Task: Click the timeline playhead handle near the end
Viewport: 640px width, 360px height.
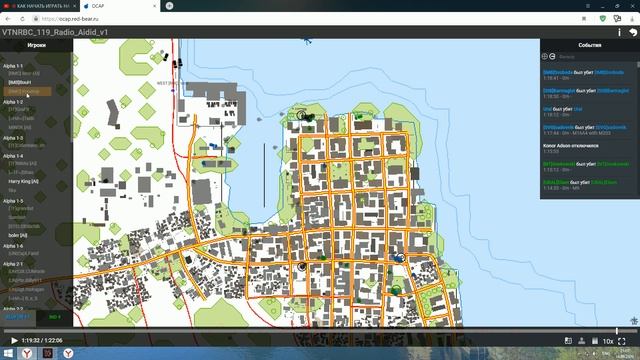Action: click(x=617, y=331)
